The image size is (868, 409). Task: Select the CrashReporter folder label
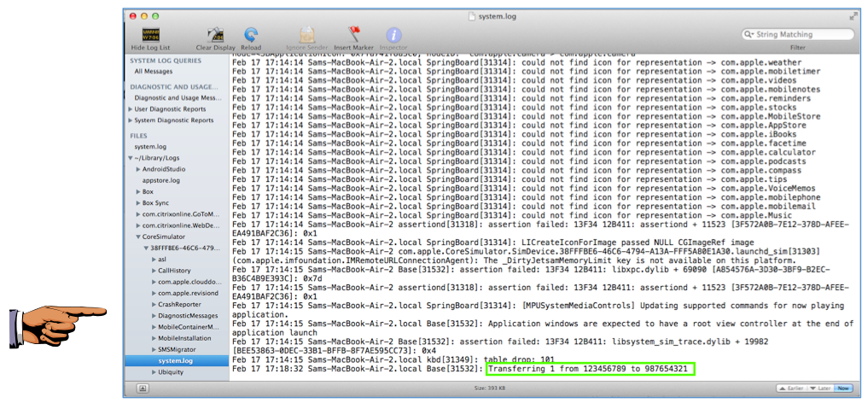[179, 304]
